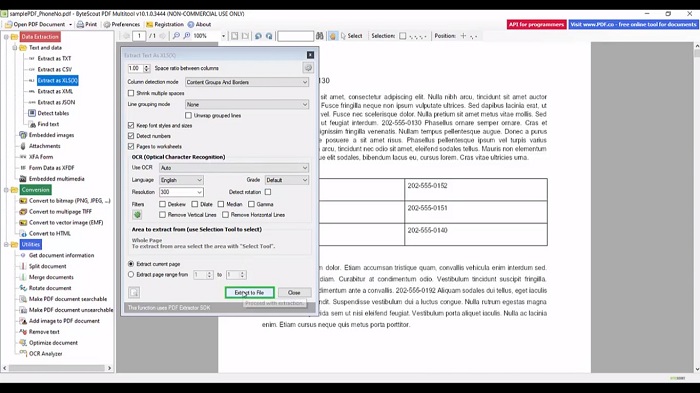
Task: Click the OCR Analyzer icon
Action: pyautogui.click(x=23, y=354)
